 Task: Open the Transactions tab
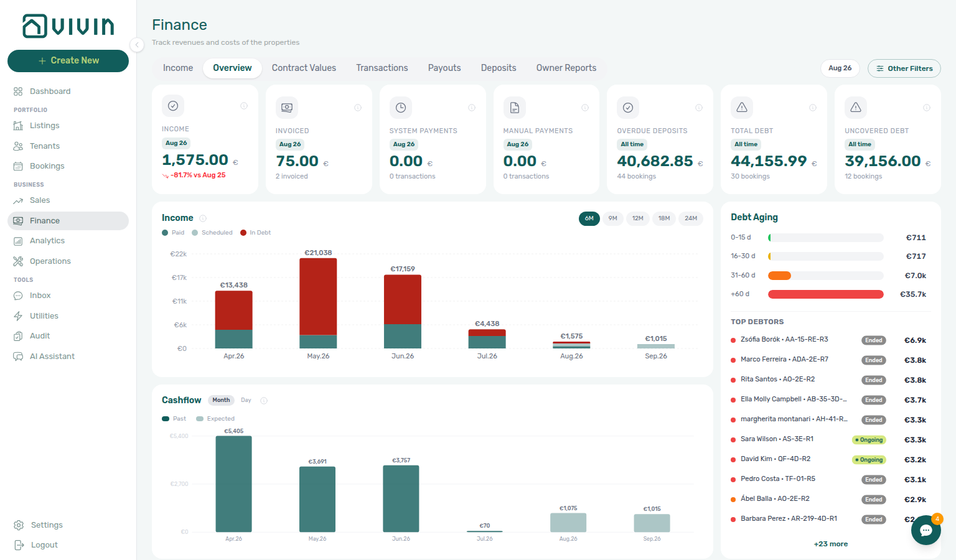point(382,68)
